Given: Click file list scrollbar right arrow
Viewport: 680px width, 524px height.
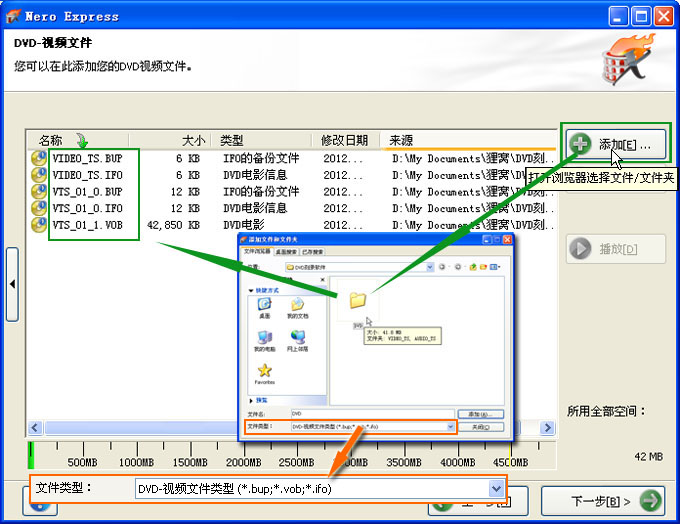Looking at the screenshot, I should pyautogui.click(x=548, y=428).
